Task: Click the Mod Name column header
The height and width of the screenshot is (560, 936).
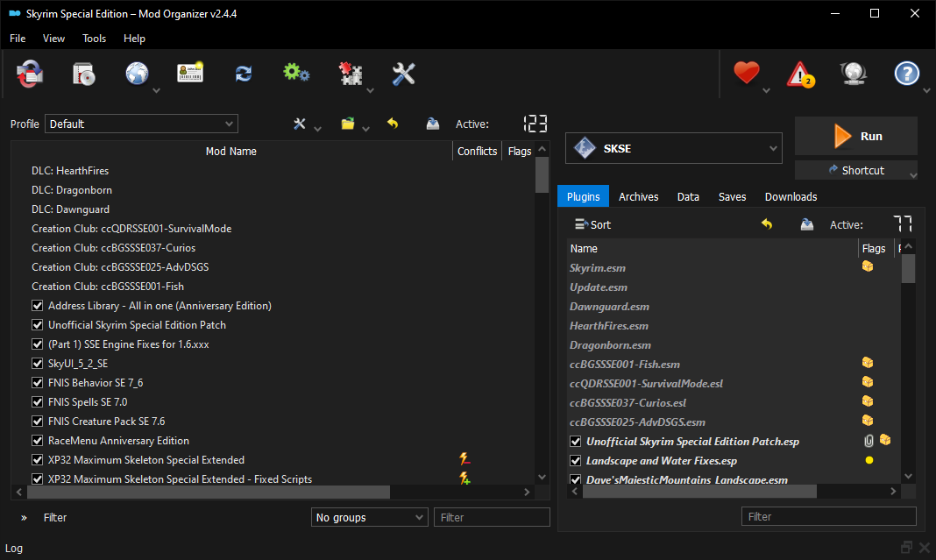Action: [x=231, y=151]
